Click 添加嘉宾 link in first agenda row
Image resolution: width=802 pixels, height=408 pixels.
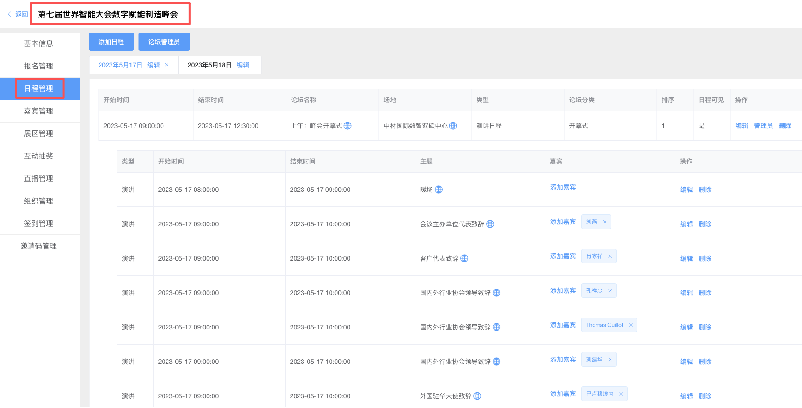click(x=563, y=188)
